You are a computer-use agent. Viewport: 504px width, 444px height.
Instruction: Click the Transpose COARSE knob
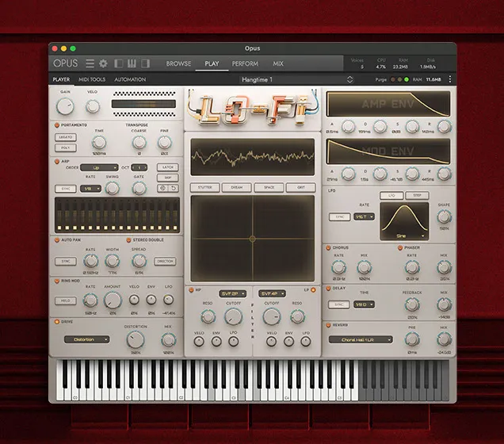tap(139, 142)
